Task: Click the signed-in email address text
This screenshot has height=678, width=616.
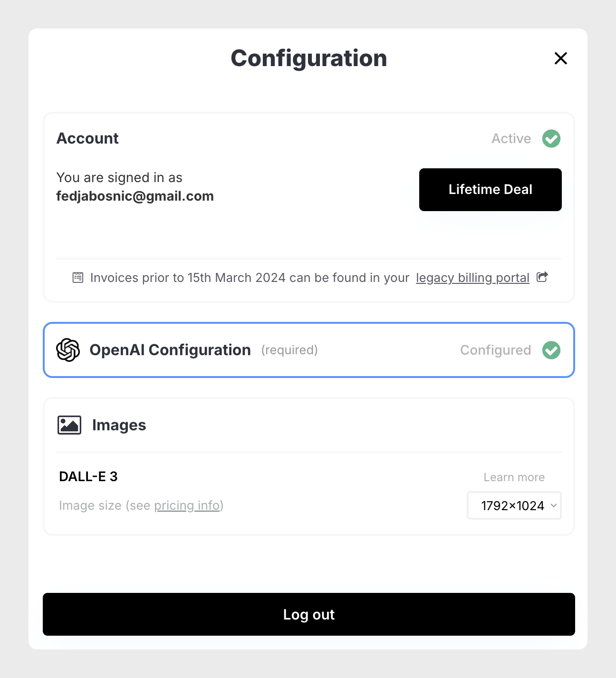Action: click(x=135, y=196)
